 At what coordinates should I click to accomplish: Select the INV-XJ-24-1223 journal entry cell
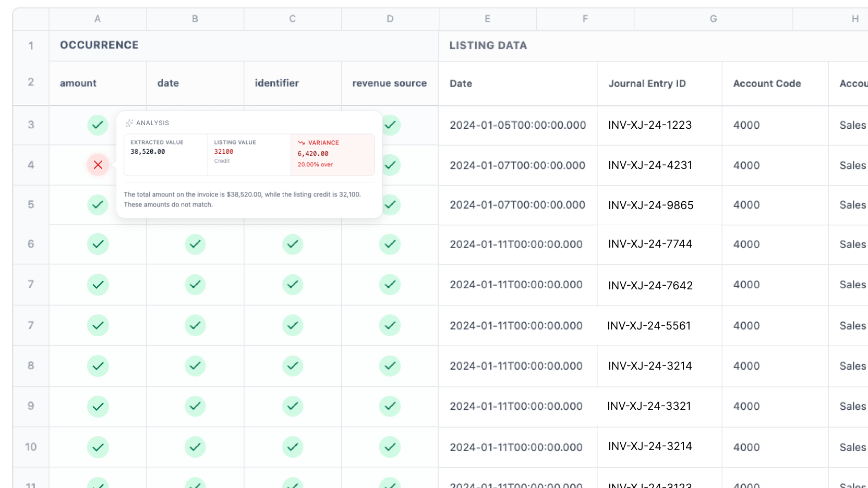tap(650, 125)
